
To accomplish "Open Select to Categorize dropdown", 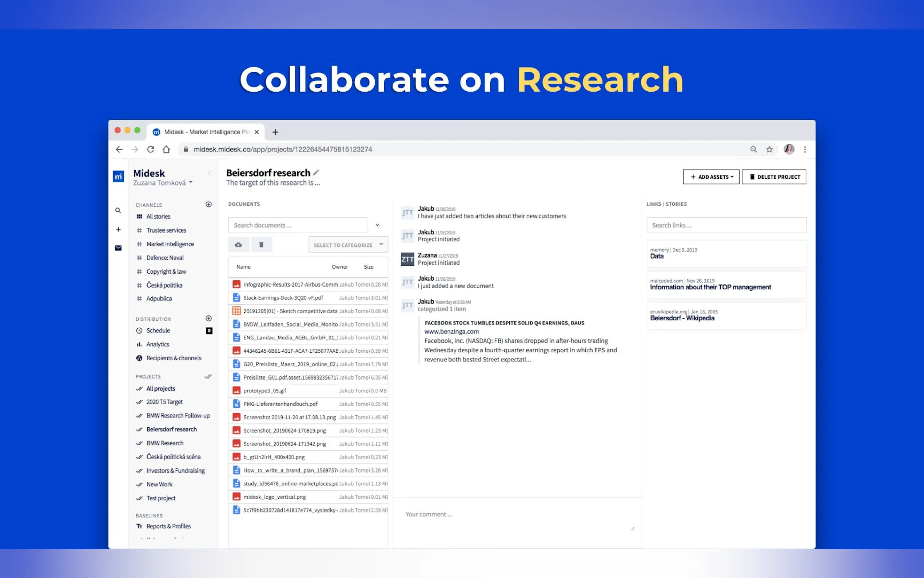I will tap(348, 245).
